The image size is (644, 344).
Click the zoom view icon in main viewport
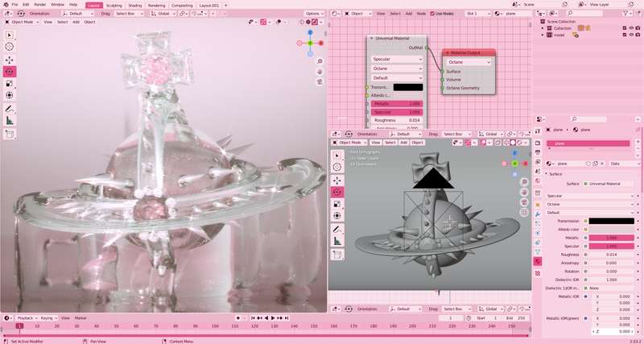pyautogui.click(x=320, y=61)
